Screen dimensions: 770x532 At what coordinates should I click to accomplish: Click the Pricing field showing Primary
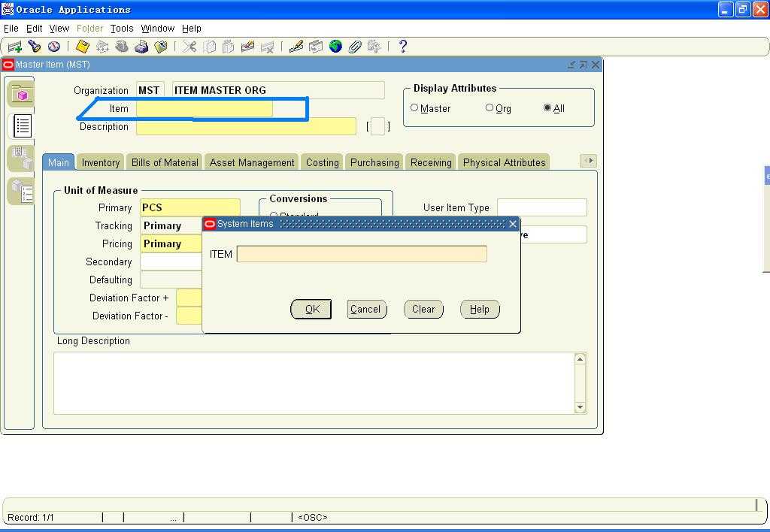[x=171, y=244]
